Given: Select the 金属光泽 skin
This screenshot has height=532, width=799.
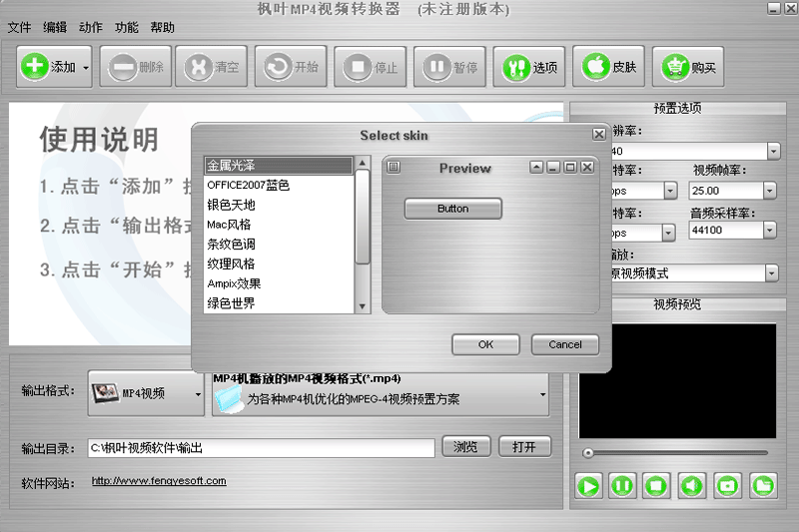Looking at the screenshot, I should [279, 166].
